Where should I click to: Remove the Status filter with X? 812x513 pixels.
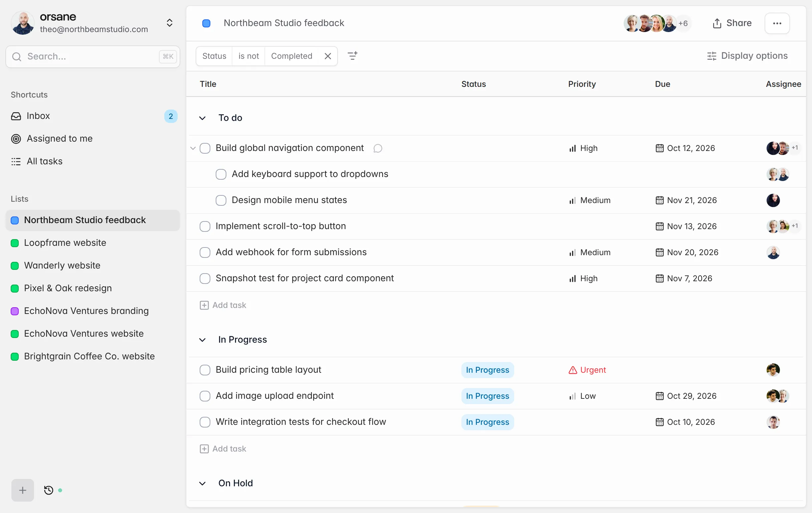tap(328, 56)
